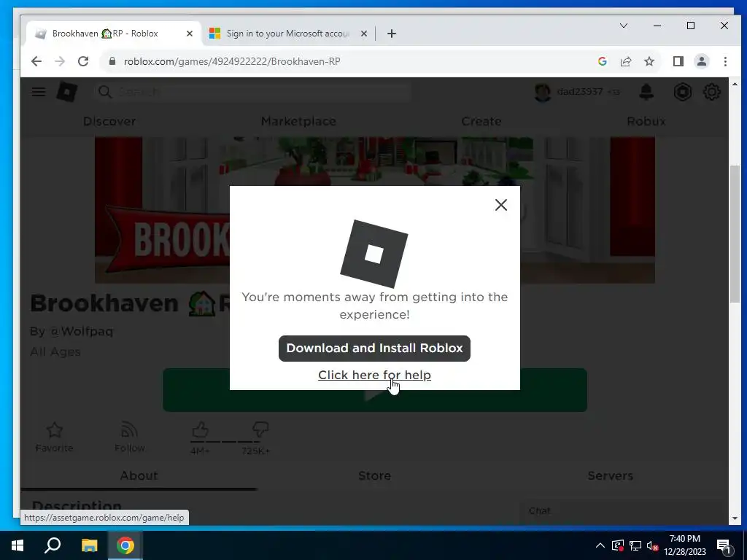The width and height of the screenshot is (747, 560).
Task: Close the Roblox install dialog
Action: [500, 205]
